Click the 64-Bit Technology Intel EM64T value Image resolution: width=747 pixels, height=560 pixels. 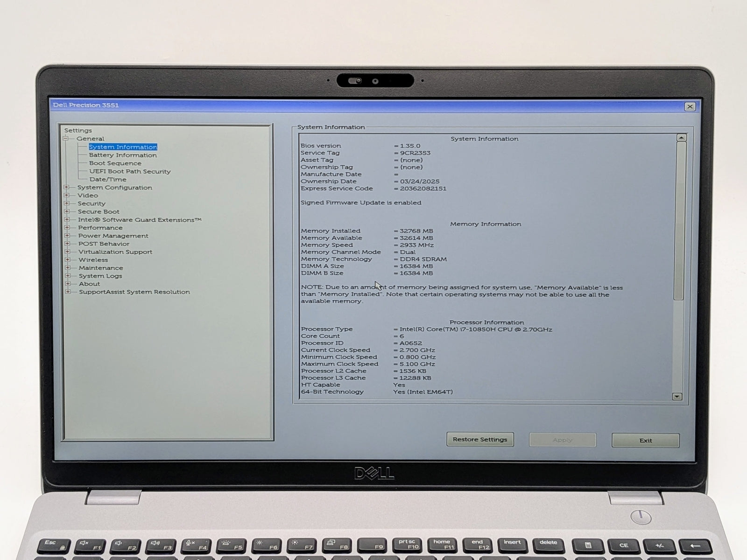(423, 392)
